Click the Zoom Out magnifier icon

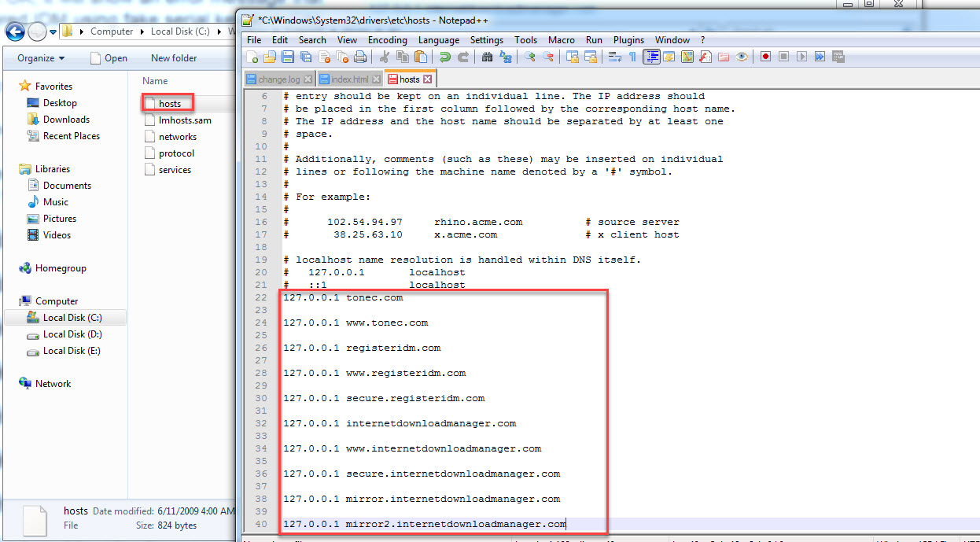click(548, 57)
